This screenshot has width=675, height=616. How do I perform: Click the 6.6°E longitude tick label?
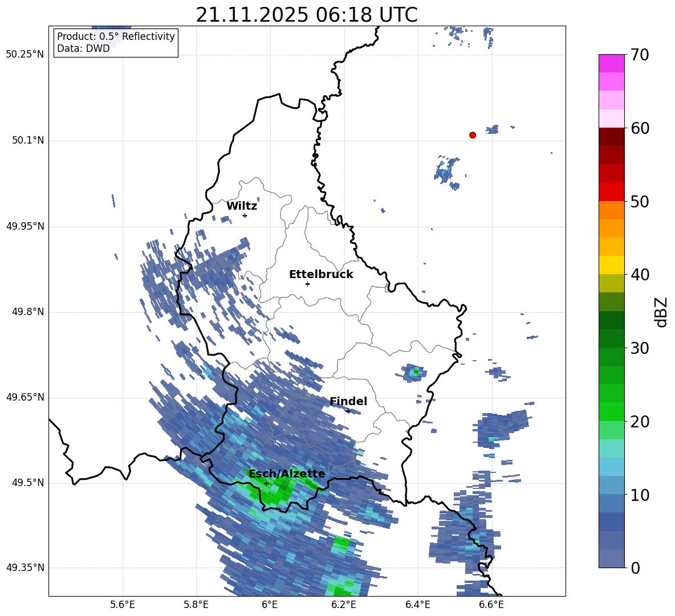pyautogui.click(x=491, y=605)
